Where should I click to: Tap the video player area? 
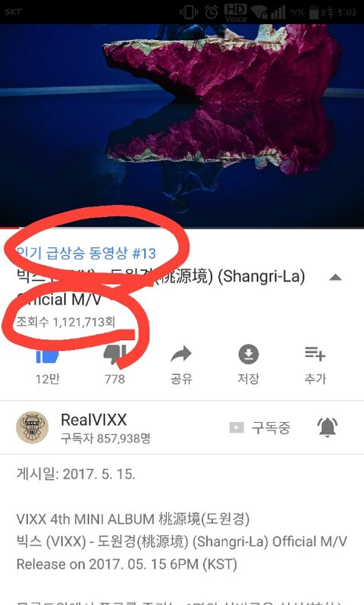pos(182,126)
